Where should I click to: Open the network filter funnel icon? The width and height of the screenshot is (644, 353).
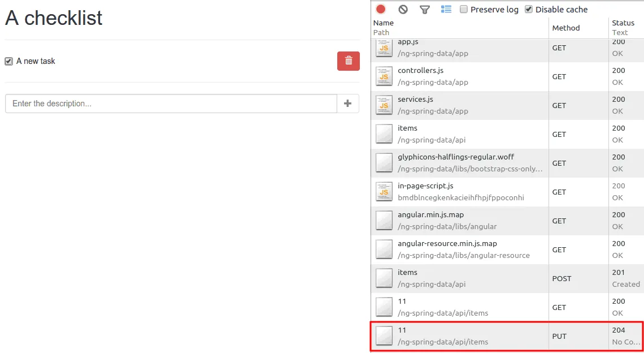[x=425, y=9]
